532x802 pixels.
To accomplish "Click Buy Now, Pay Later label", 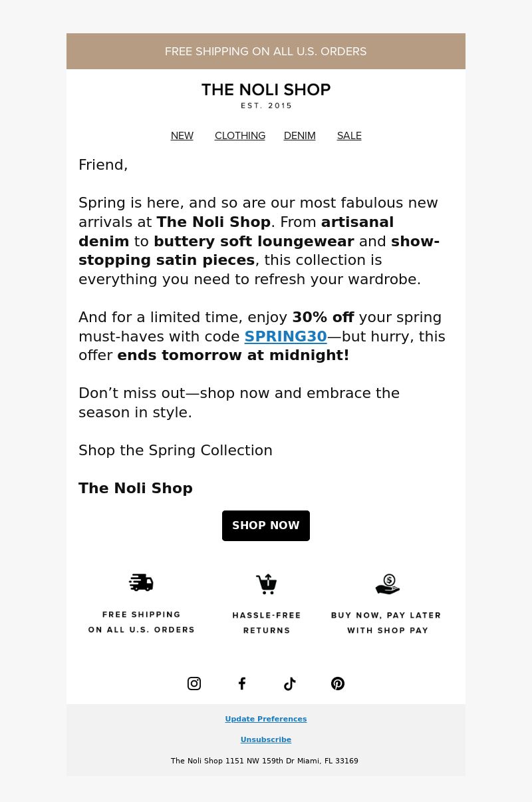I will click(386, 623).
